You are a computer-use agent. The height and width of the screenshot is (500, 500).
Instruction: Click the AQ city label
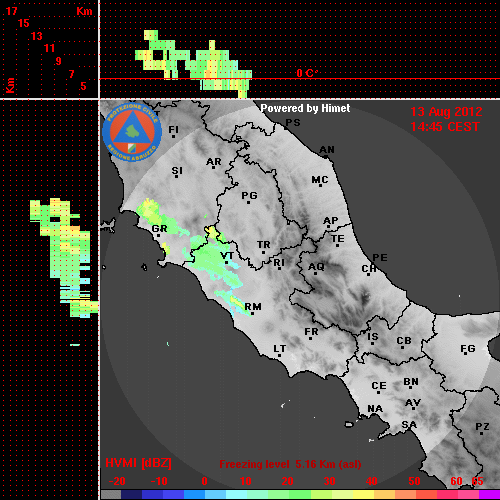click(316, 267)
